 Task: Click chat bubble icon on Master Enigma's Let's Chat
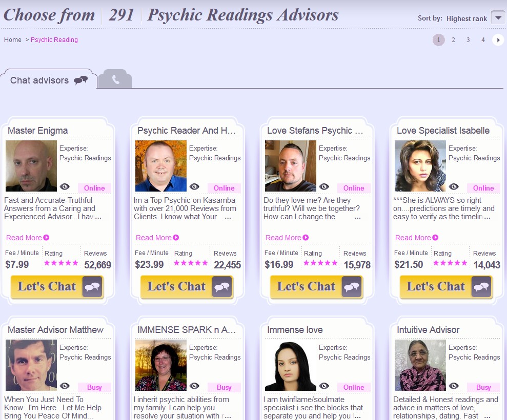(92, 286)
